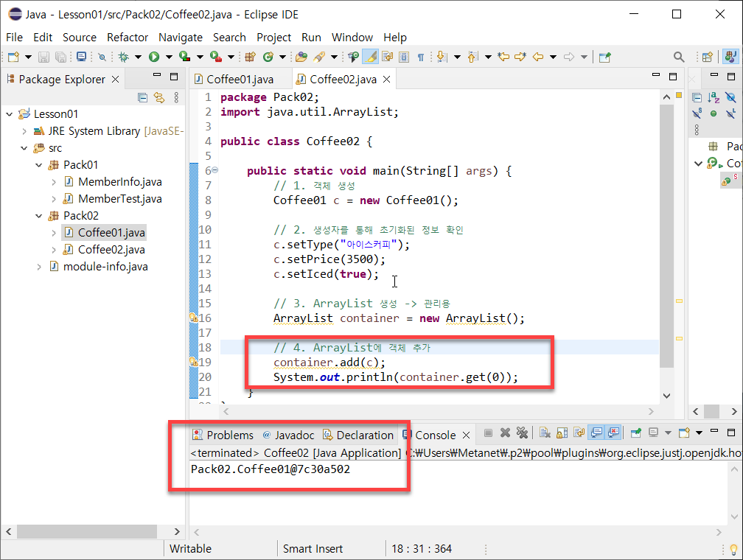Open the Run configurations dropdown arrow
Screen dimensions: 743x560
pos(169,57)
